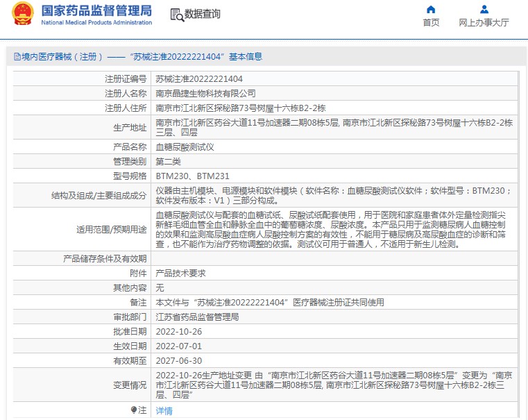Click the 首页 home icon
Image resolution: width=528 pixels, height=420 pixels.
[431, 10]
